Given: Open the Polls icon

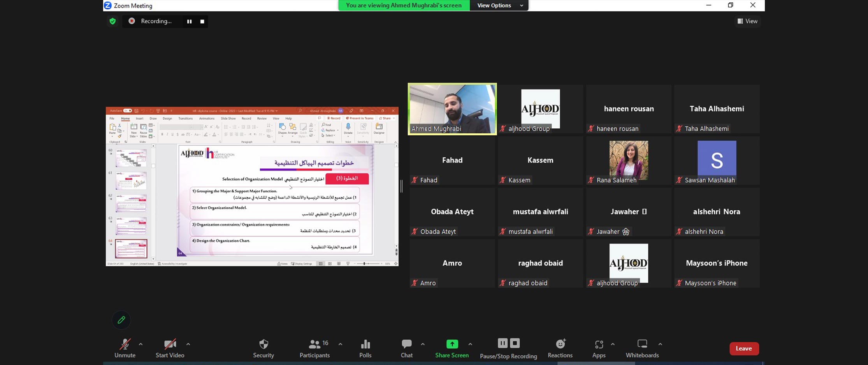Looking at the screenshot, I should point(365,348).
